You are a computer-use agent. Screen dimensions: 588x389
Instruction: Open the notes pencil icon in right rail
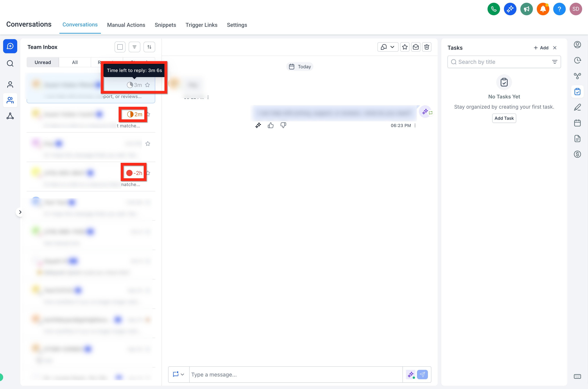coord(577,107)
